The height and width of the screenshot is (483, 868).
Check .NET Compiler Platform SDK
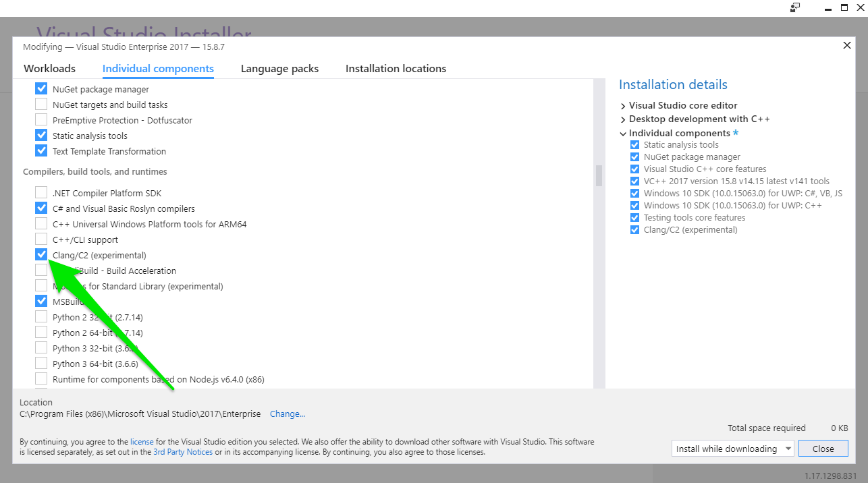[41, 192]
